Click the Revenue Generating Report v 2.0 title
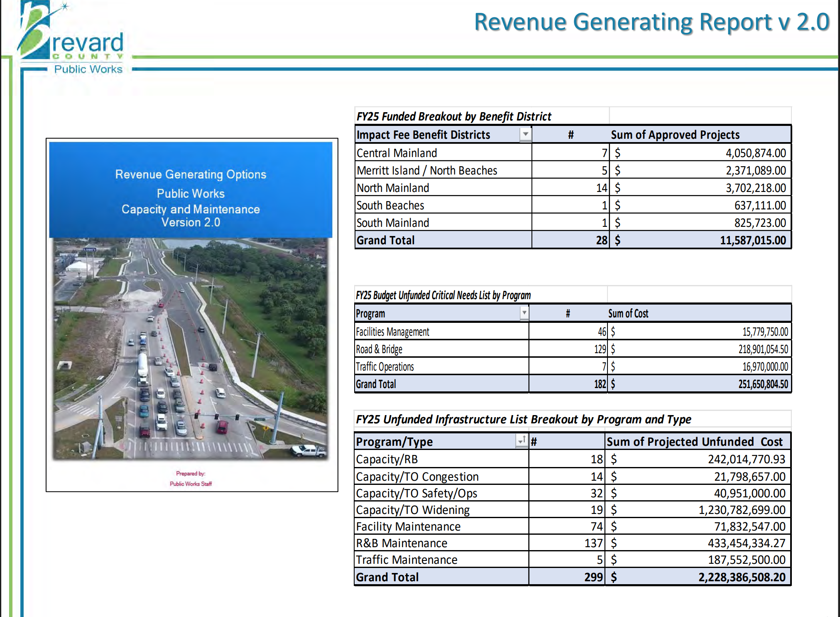 [651, 22]
